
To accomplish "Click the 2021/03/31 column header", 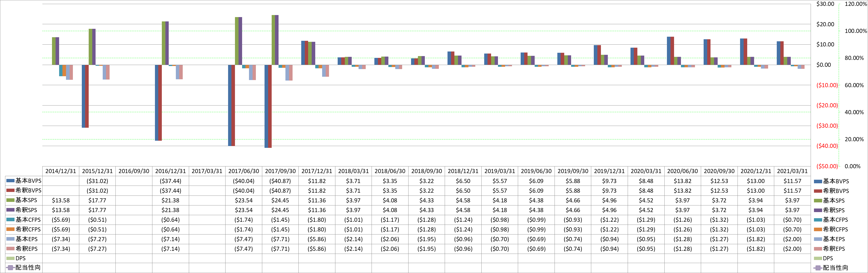I will point(792,171).
